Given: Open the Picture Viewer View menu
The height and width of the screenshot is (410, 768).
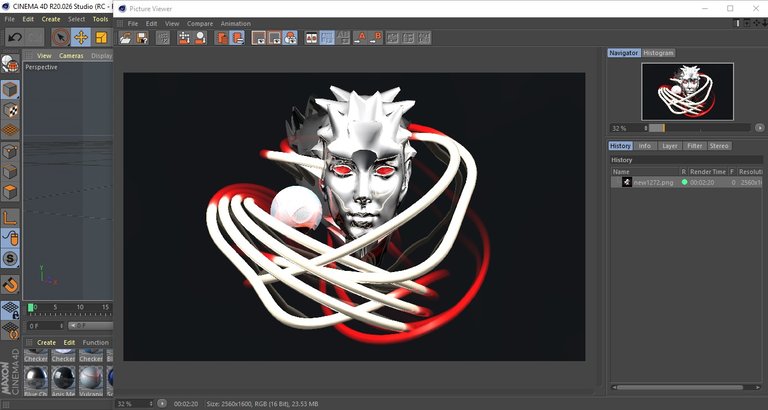Looking at the screenshot, I should pos(172,24).
